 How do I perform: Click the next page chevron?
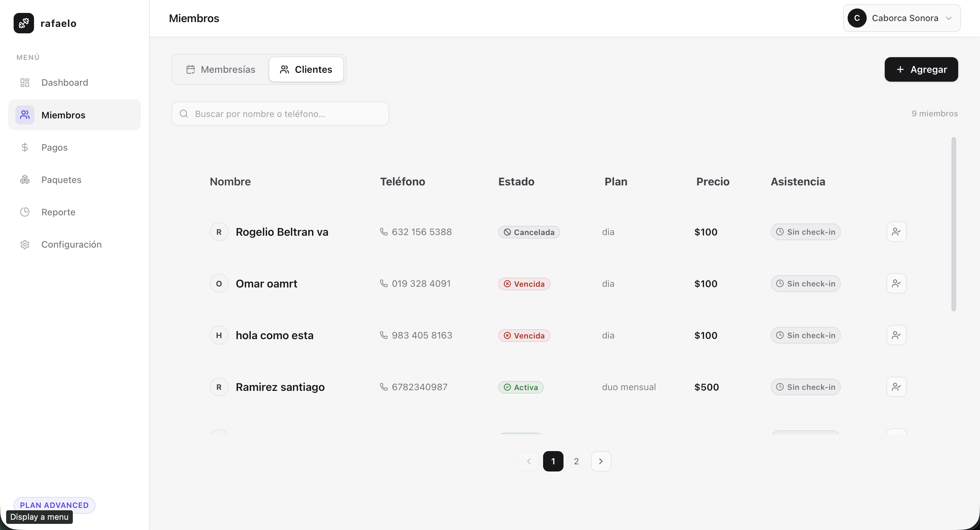[601, 461]
